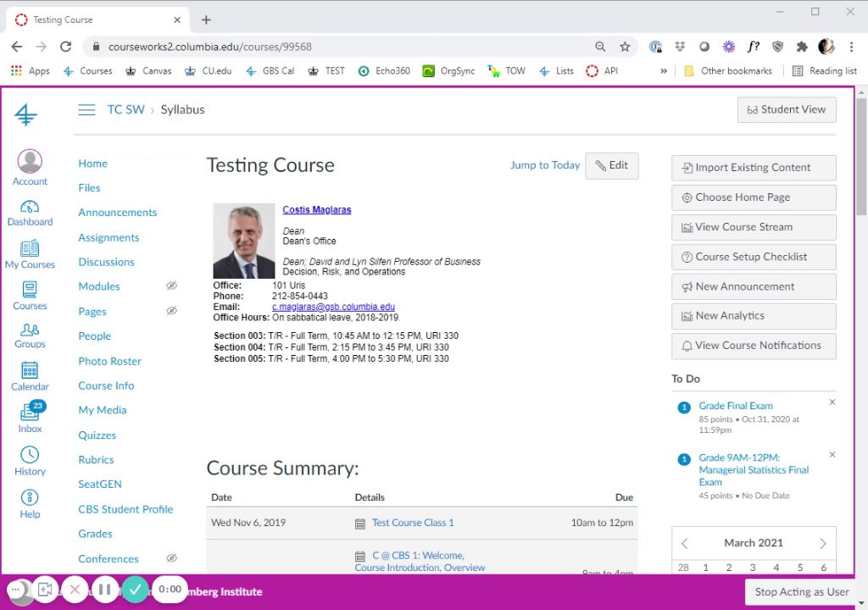
Task: Open the Home course menu item
Action: [x=93, y=164]
